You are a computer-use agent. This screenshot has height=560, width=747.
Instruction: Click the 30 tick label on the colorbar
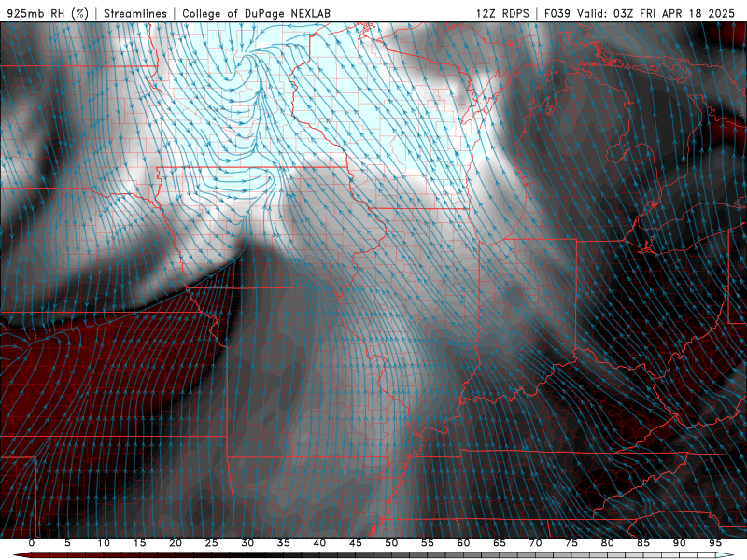[247, 543]
